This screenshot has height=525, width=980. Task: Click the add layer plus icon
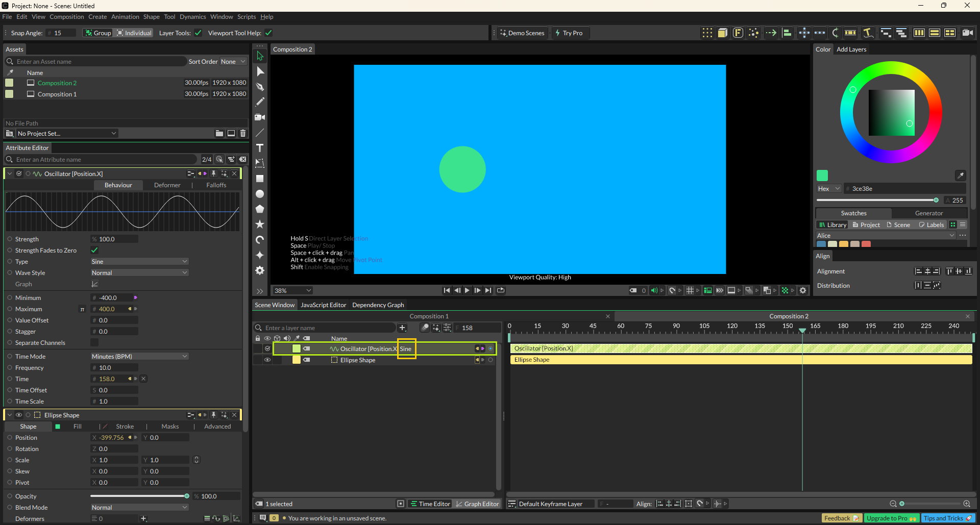(402, 328)
